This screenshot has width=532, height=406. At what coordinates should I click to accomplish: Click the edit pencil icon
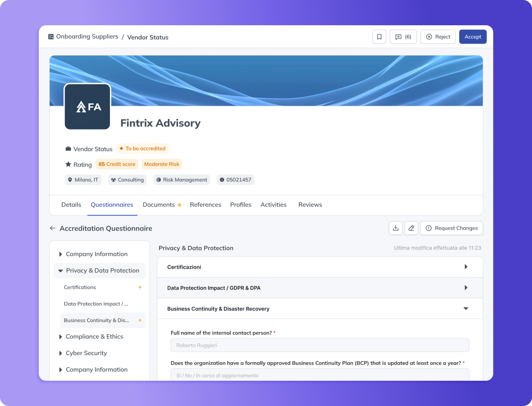pyautogui.click(x=411, y=228)
